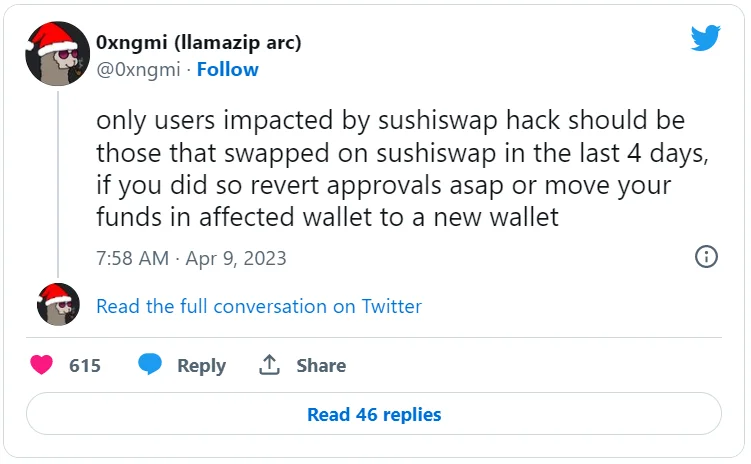The height and width of the screenshot is (464, 751).
Task: Click the Apr 9, 2023 date
Action: pyautogui.click(x=236, y=258)
